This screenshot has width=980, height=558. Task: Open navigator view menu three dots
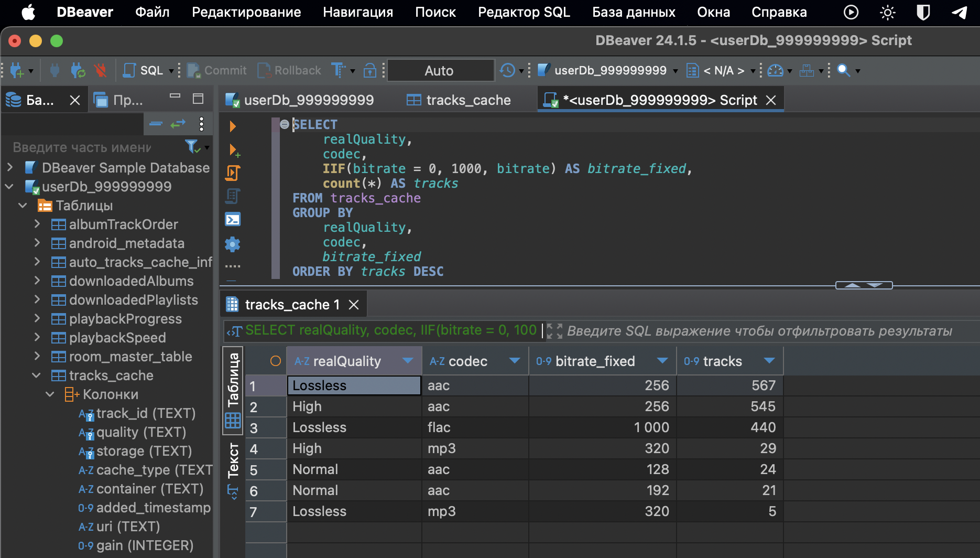coord(202,124)
